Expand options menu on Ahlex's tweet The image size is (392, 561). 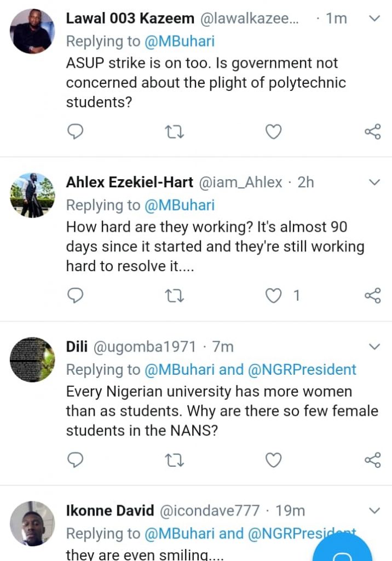(374, 182)
